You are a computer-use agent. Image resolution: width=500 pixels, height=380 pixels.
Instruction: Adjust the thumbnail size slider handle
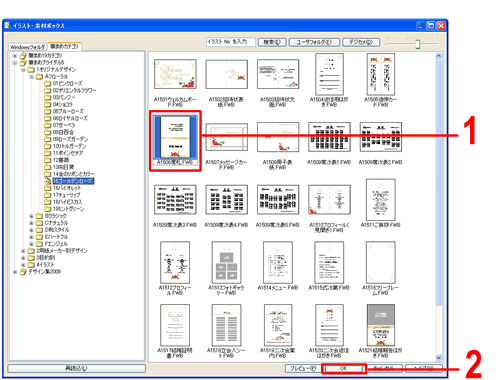[418, 44]
